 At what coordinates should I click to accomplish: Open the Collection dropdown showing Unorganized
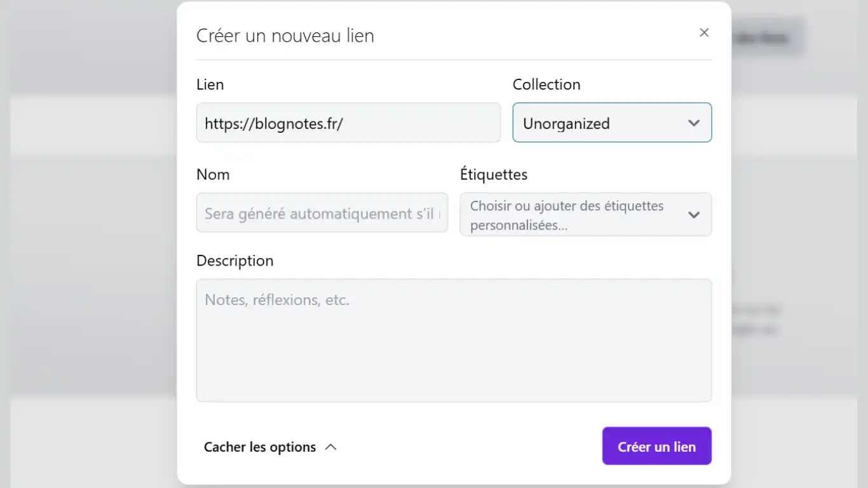tap(604, 123)
